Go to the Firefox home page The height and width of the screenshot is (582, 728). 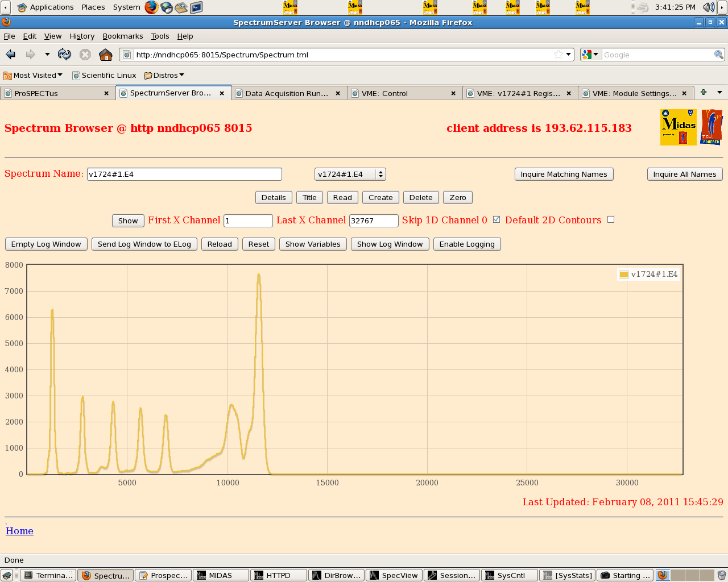point(106,55)
